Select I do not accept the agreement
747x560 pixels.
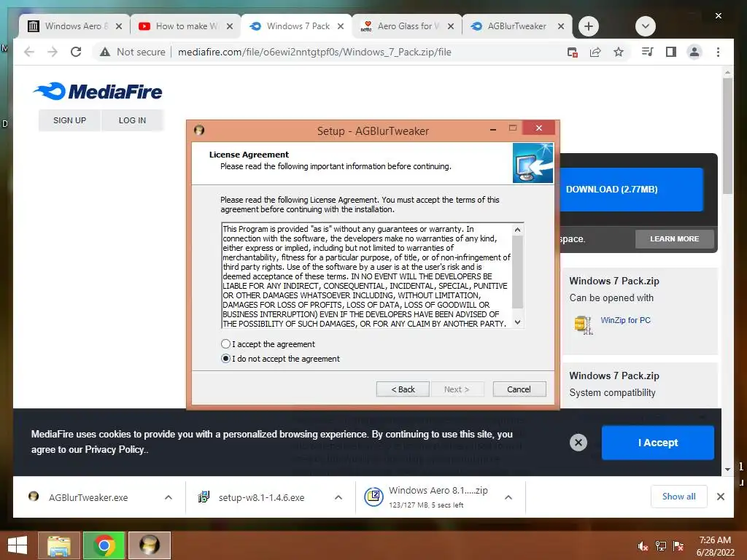click(x=225, y=359)
